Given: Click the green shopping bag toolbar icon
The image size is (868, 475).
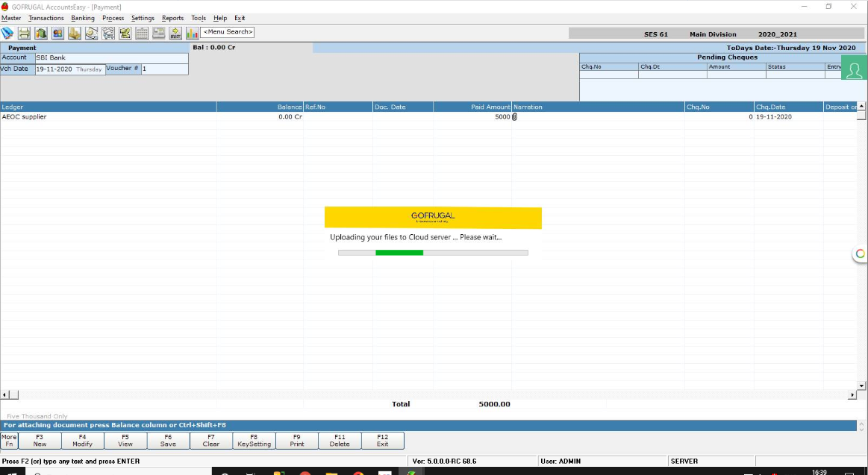Looking at the screenshot, I should pos(41,33).
